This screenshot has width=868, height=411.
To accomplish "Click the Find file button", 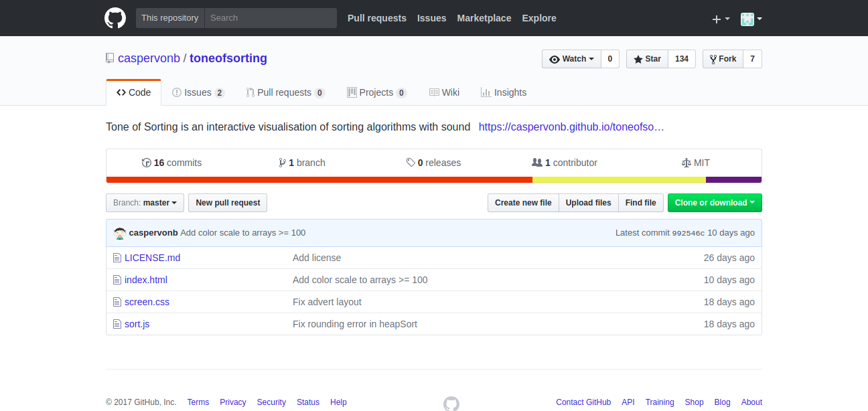I will click(x=640, y=203).
